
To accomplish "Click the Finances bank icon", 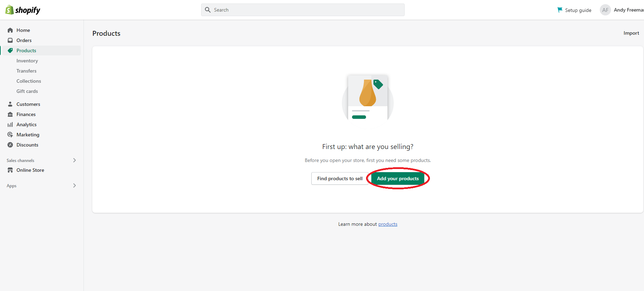I will pos(10,114).
